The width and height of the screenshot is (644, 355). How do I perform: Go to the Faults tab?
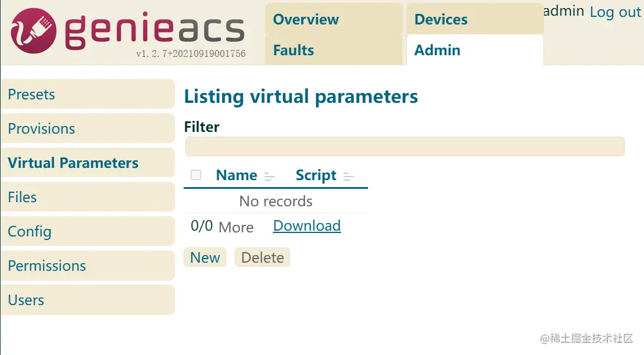[x=334, y=49]
